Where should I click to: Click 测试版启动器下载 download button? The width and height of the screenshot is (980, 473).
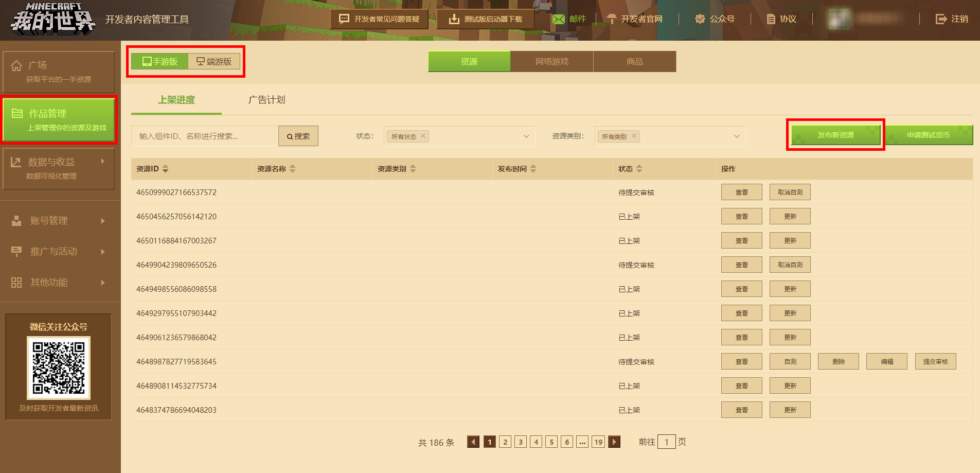tap(485, 19)
